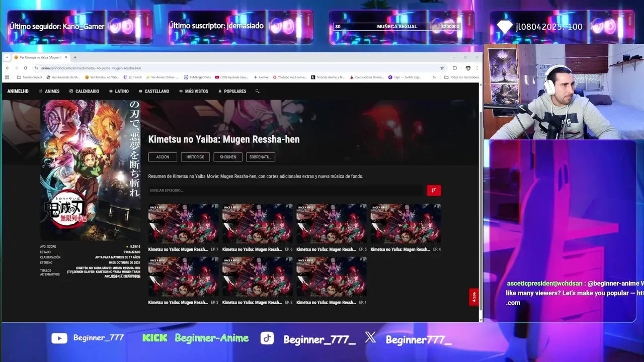The image size is (644, 362).
Task: Click the donation goal progress bar
Action: pos(397,27)
